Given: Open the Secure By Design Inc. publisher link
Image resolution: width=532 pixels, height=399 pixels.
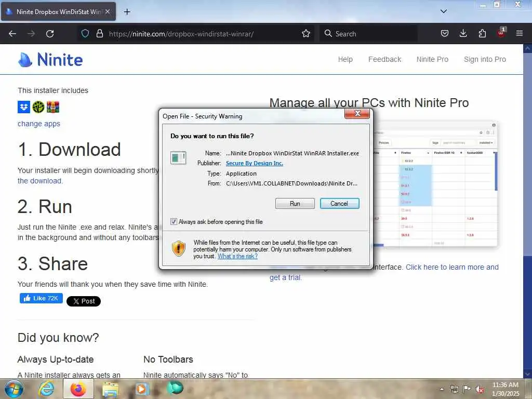Looking at the screenshot, I should coord(254,163).
